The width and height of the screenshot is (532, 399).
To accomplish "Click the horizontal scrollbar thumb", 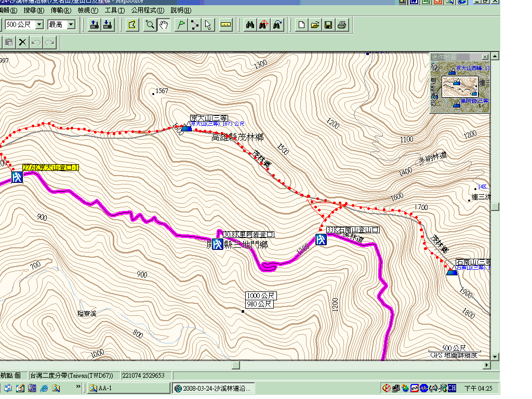I will (236, 365).
